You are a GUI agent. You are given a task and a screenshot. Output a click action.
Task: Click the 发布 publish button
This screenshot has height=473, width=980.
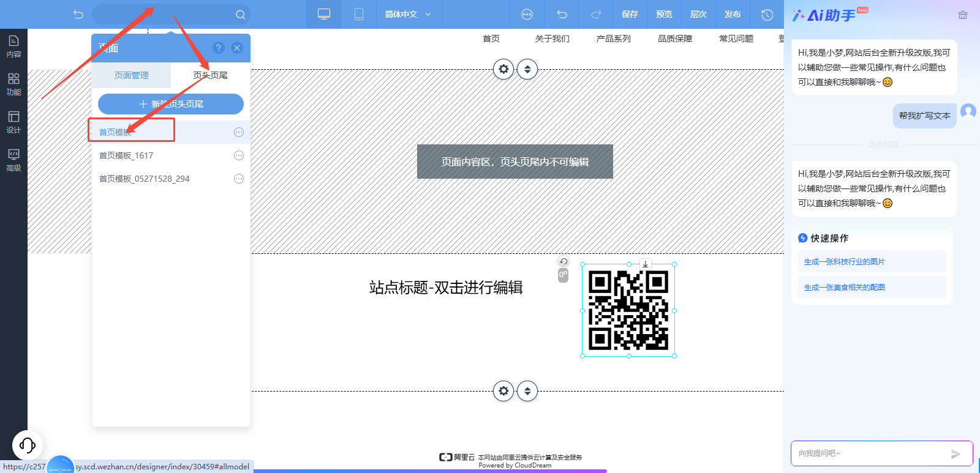pyautogui.click(x=733, y=14)
